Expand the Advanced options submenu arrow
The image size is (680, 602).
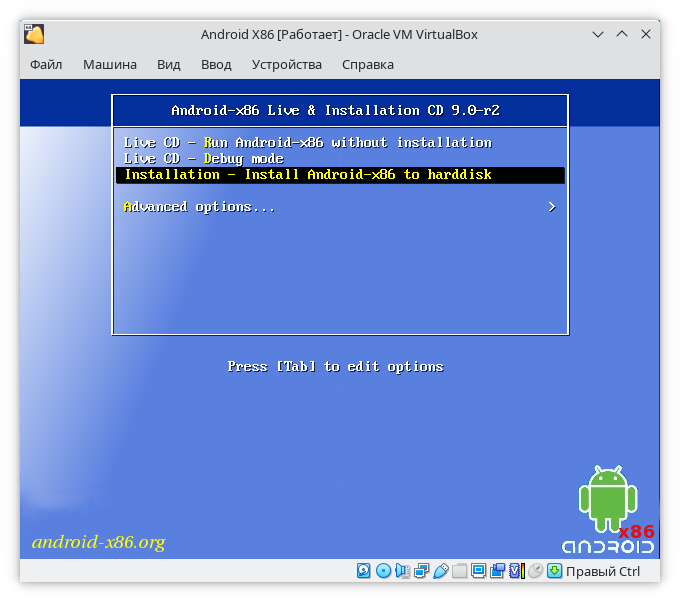(552, 207)
